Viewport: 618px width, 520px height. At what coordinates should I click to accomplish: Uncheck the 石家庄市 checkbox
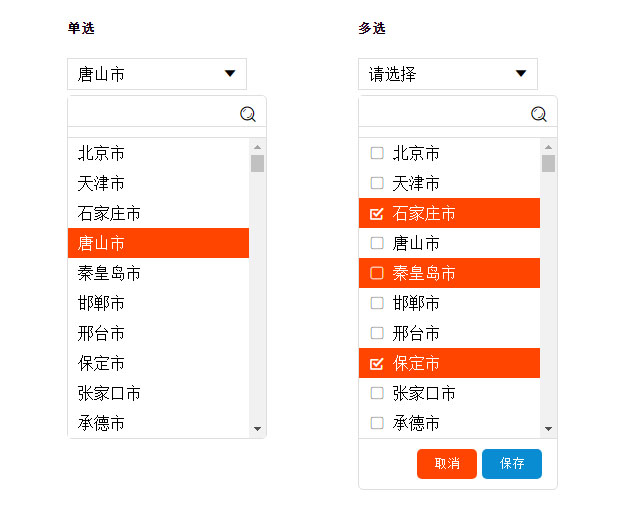[x=377, y=213]
